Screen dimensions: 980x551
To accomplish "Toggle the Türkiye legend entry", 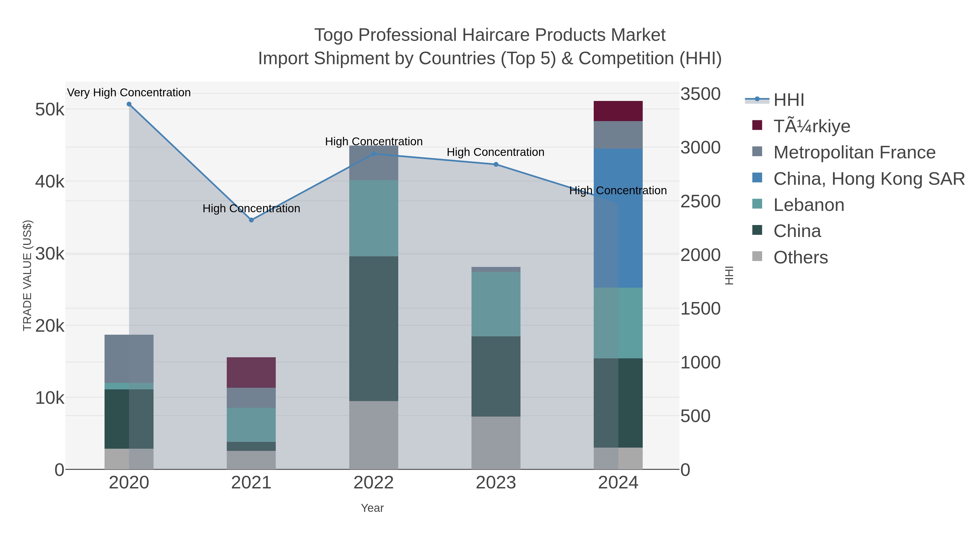I will (x=801, y=126).
